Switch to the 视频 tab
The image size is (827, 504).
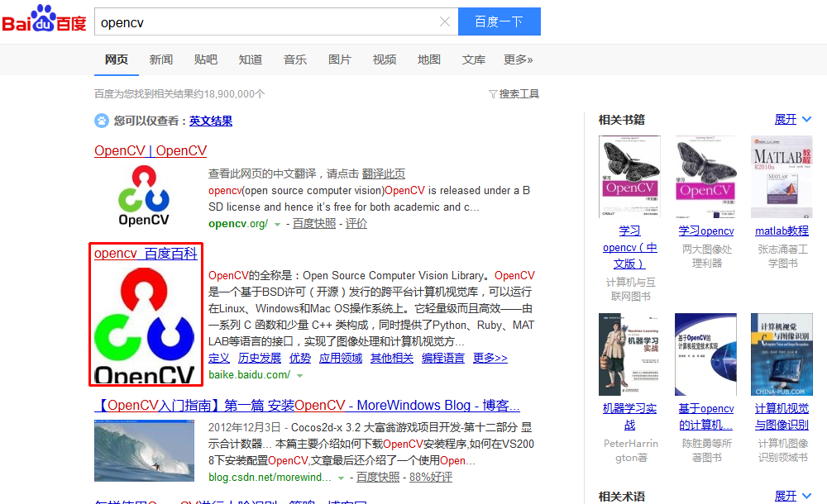[x=385, y=59]
